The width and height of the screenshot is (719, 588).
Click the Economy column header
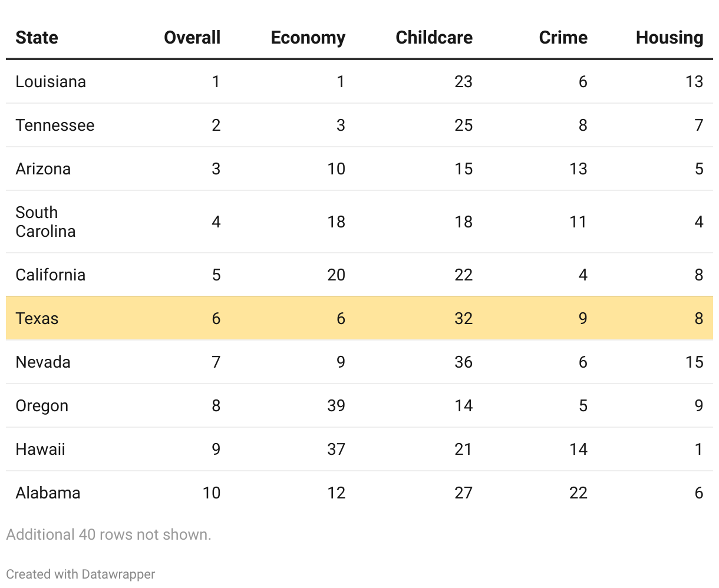pos(308,38)
